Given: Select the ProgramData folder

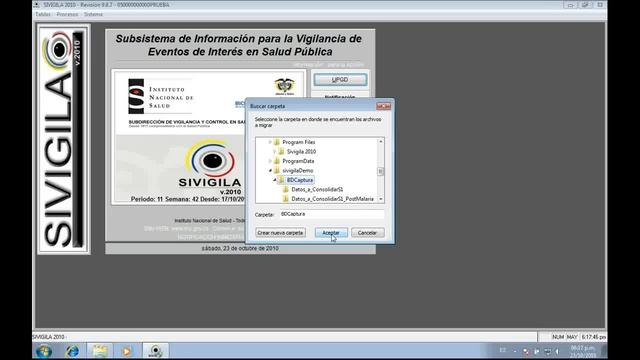Looking at the screenshot, I should tap(298, 161).
